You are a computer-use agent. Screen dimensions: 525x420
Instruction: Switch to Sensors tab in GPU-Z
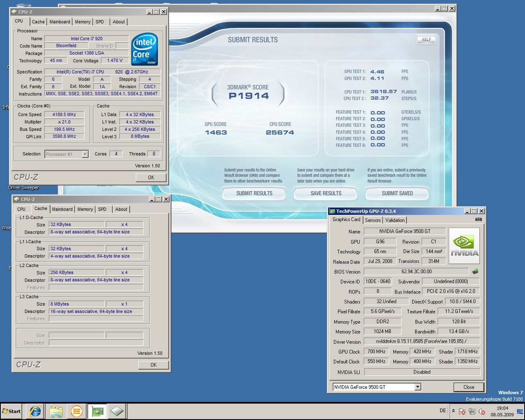[x=373, y=220]
